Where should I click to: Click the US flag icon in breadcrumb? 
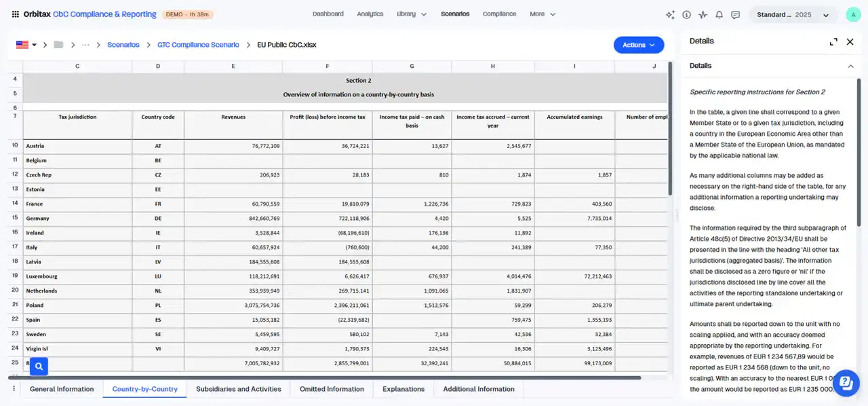pyautogui.click(x=22, y=45)
